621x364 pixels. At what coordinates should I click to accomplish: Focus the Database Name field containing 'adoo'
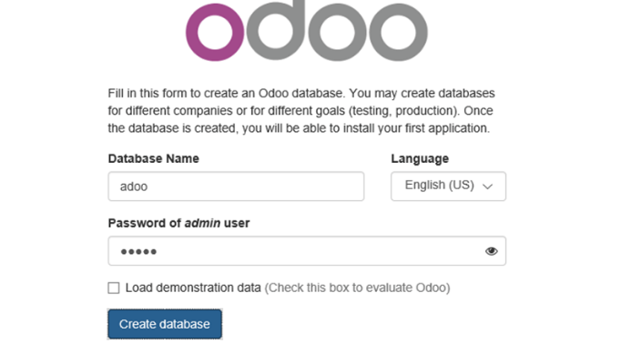(236, 186)
